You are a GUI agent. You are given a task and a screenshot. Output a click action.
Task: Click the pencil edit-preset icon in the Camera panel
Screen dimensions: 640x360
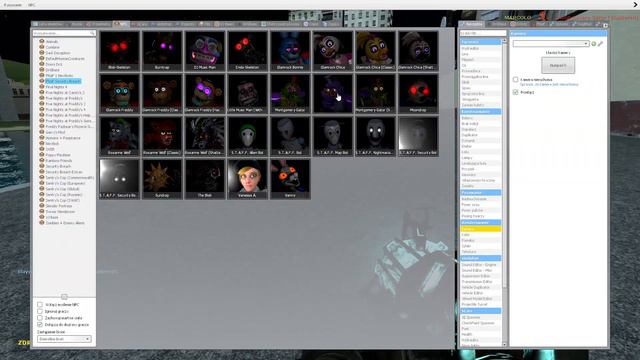pos(600,43)
